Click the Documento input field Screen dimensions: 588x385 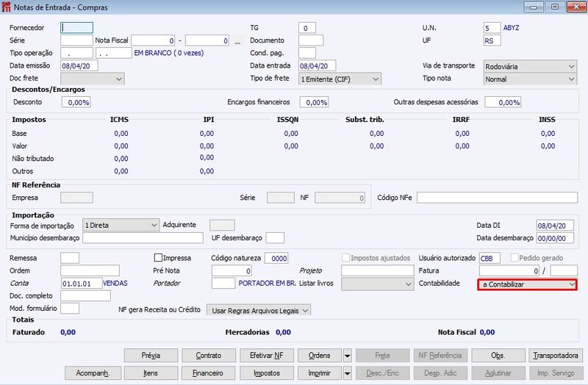click(x=310, y=40)
